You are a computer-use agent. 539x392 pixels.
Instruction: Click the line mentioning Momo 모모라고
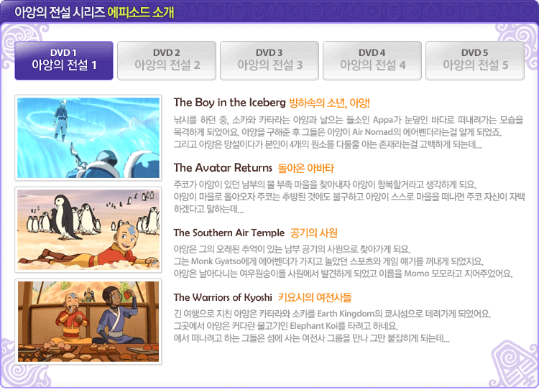click(343, 274)
